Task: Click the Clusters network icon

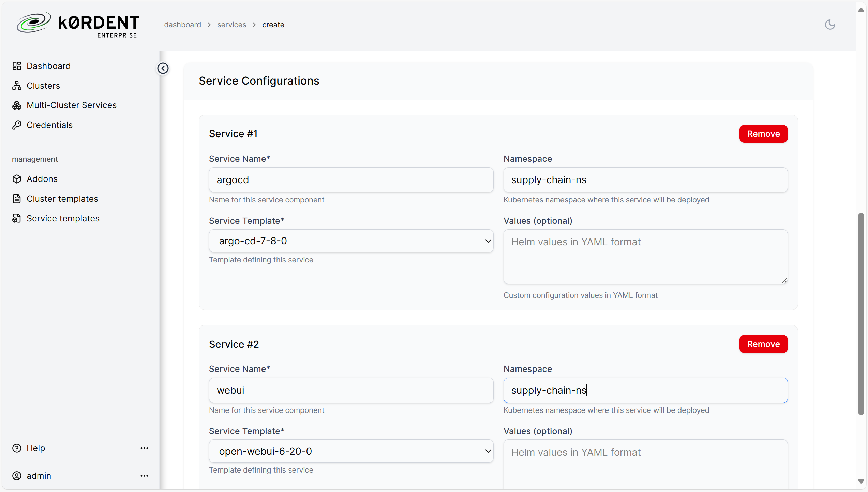Action: tap(17, 86)
